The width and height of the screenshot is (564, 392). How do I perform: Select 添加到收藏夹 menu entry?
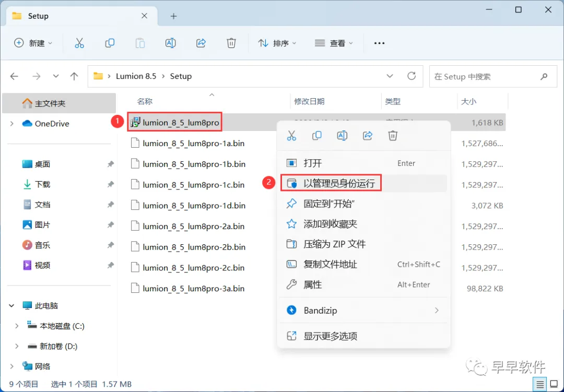coord(363,224)
